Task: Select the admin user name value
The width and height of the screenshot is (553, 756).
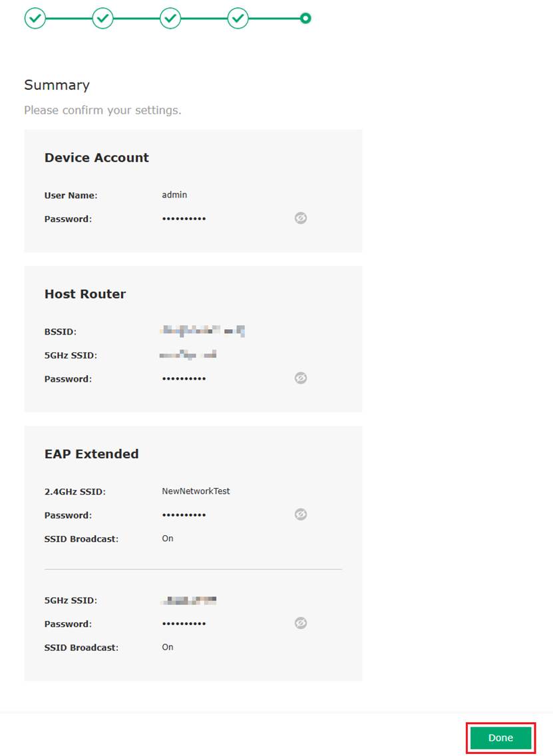Action: coord(174,194)
